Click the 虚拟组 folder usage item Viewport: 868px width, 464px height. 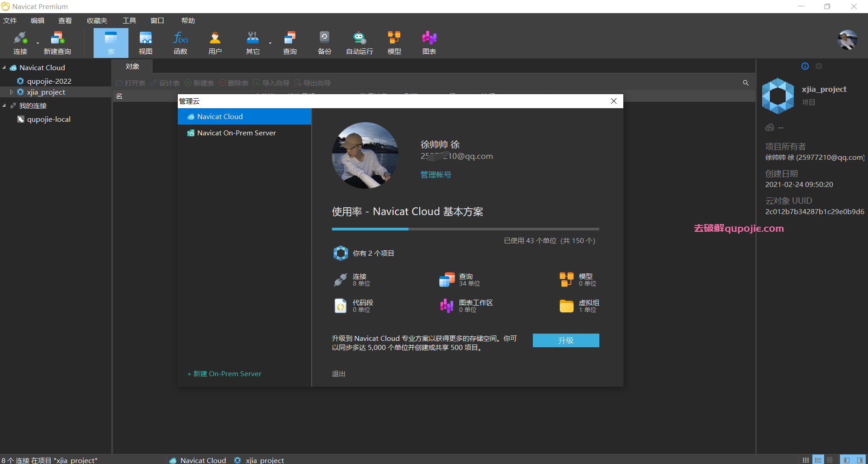coord(579,306)
